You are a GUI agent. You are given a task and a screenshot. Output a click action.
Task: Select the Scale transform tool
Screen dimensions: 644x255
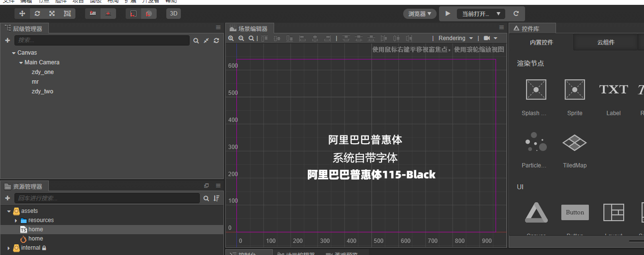pyautogui.click(x=52, y=14)
